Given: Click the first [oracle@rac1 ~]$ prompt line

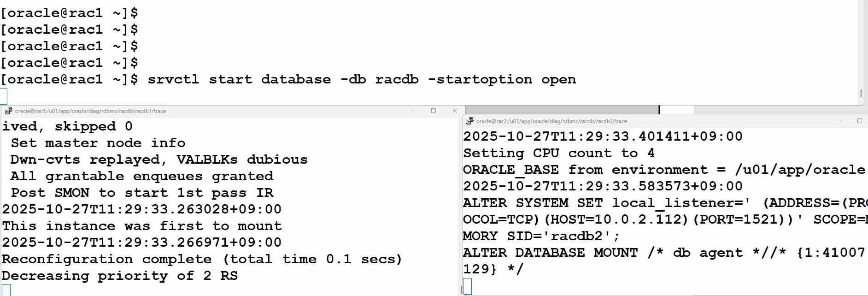Looking at the screenshot, I should tap(69, 13).
